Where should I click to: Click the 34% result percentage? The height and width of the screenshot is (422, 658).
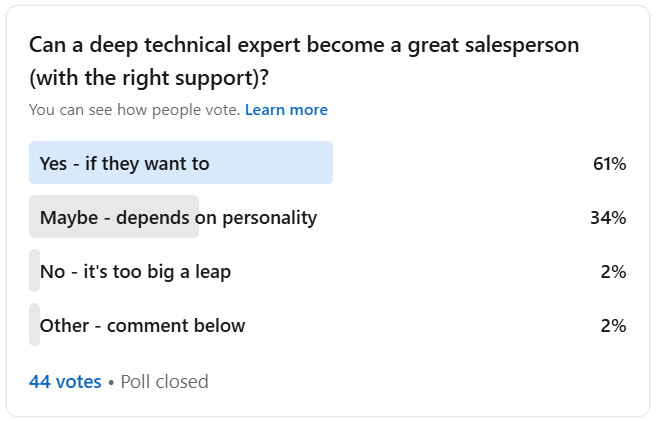(608, 218)
